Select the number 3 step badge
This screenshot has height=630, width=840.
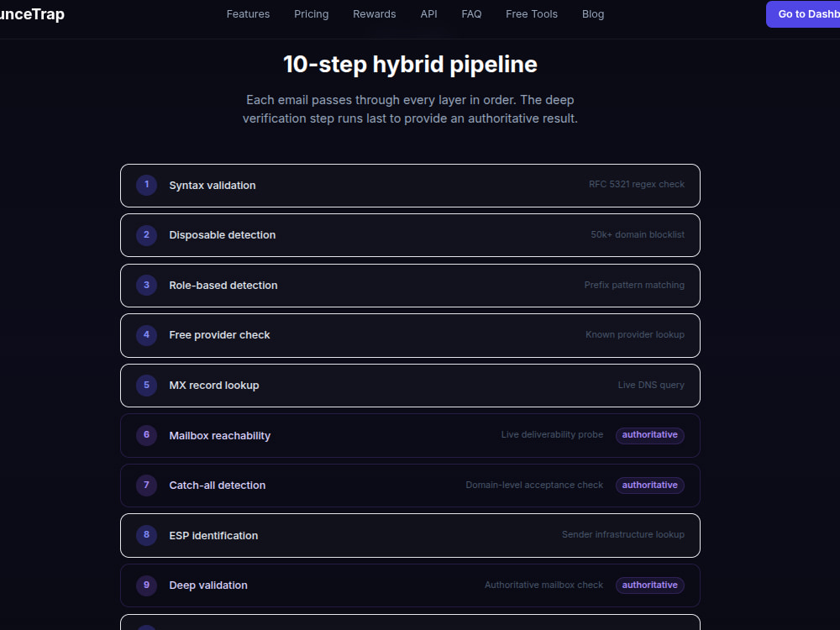click(146, 285)
